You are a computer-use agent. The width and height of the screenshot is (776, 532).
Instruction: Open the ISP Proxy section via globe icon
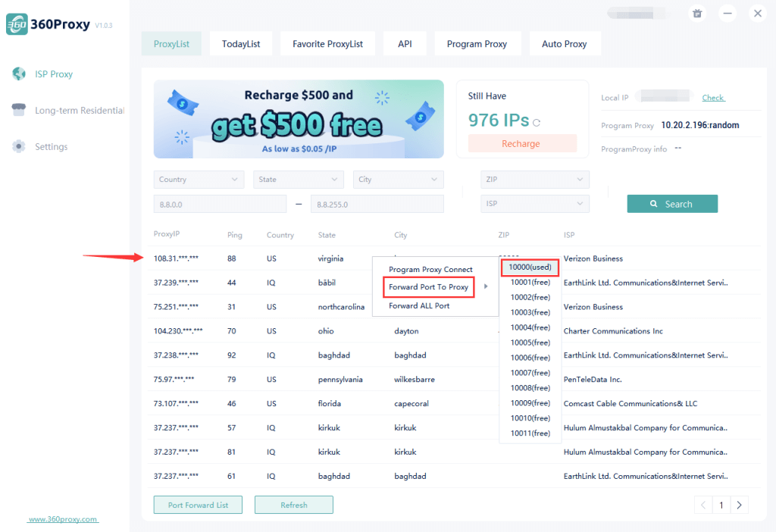tap(19, 74)
